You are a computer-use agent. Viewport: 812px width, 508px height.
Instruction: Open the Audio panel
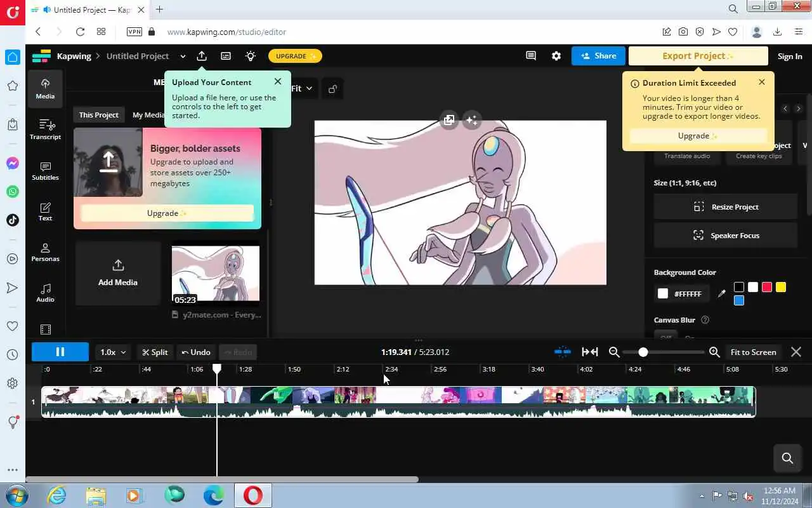45,292
